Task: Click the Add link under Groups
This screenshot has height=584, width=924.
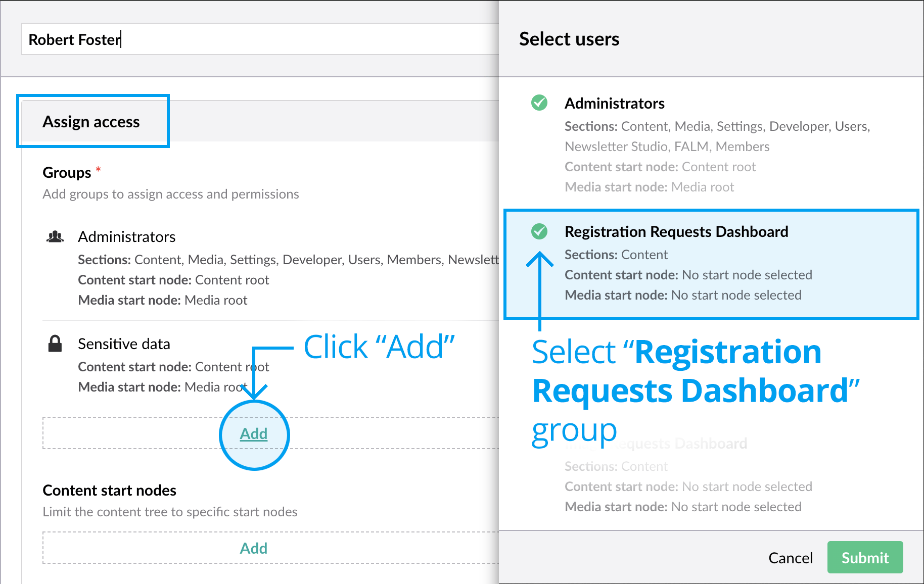Action: (254, 433)
